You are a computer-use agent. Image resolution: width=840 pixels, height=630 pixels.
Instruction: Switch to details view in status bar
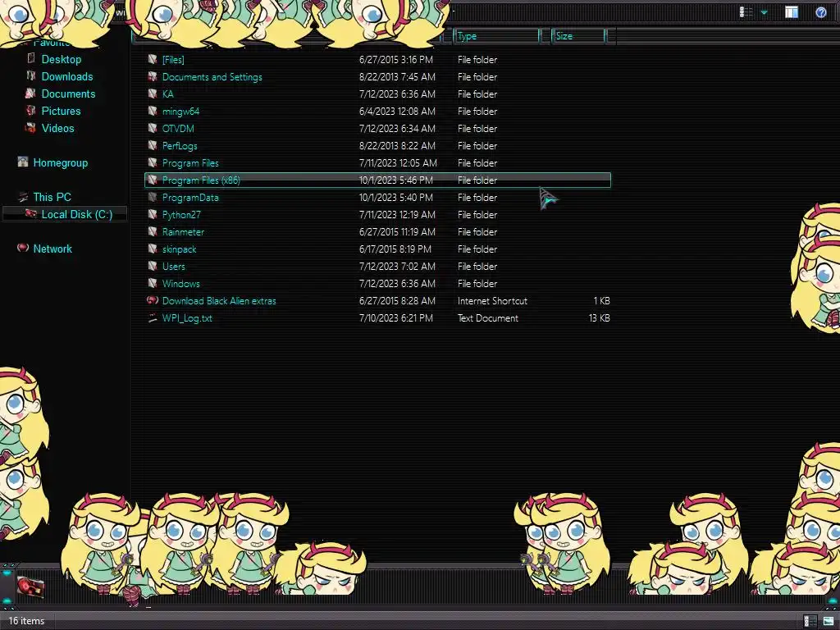tap(810, 621)
